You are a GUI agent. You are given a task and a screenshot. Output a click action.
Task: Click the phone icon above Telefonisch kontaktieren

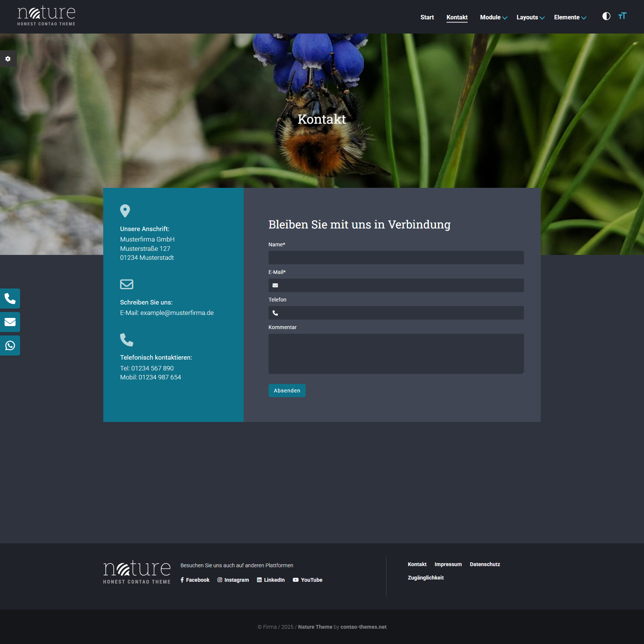pyautogui.click(x=127, y=340)
